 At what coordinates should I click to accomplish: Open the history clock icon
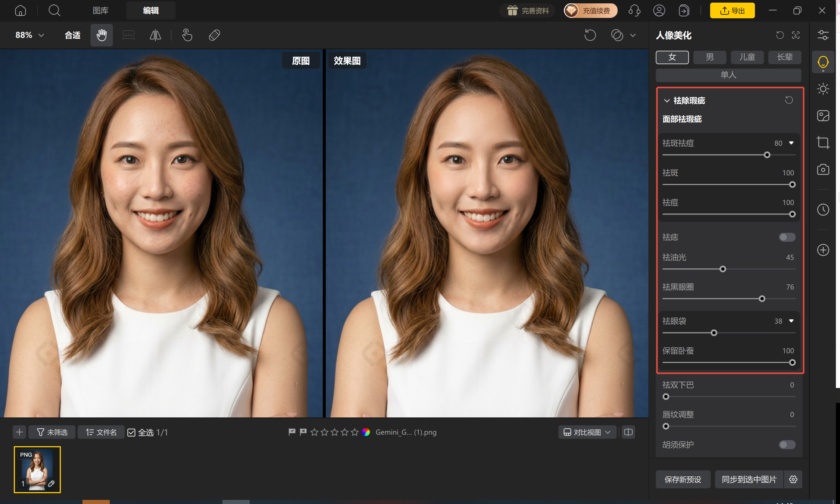coord(823,210)
